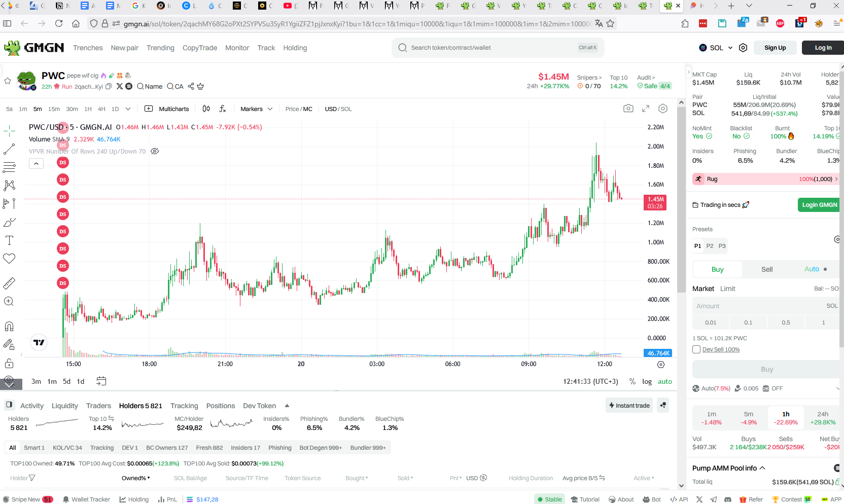Expand more timeframe options dropdown
The image size is (844, 504).
(x=128, y=109)
